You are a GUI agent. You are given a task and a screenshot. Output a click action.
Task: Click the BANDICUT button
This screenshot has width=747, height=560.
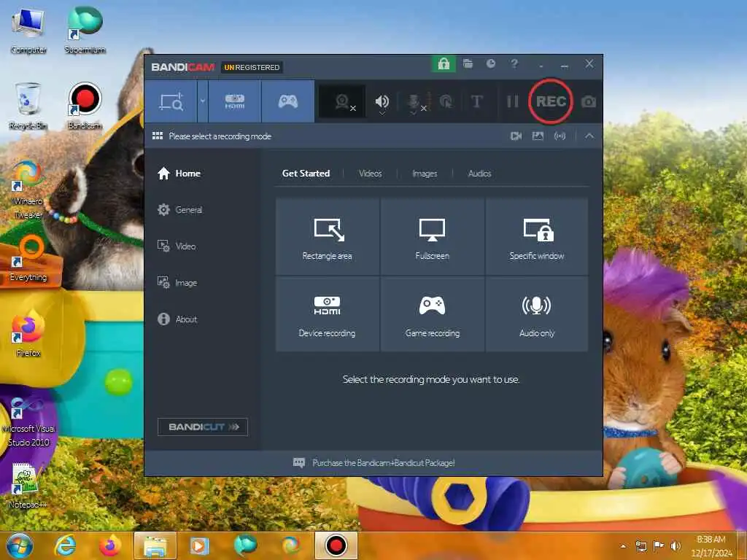coord(203,427)
